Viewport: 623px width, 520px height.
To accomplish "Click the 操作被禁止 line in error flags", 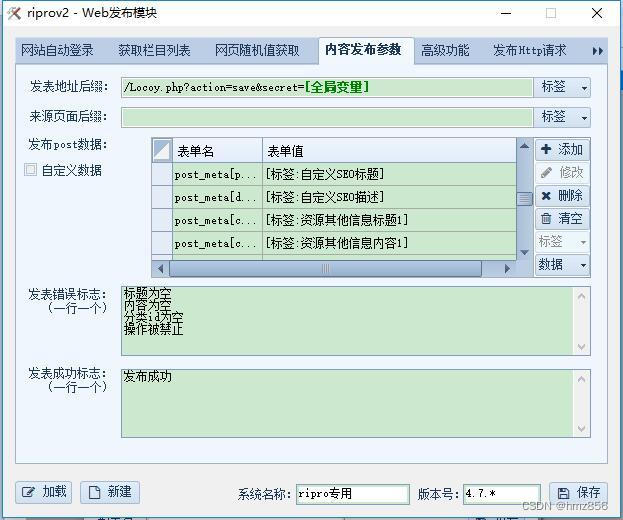I will pos(153,329).
